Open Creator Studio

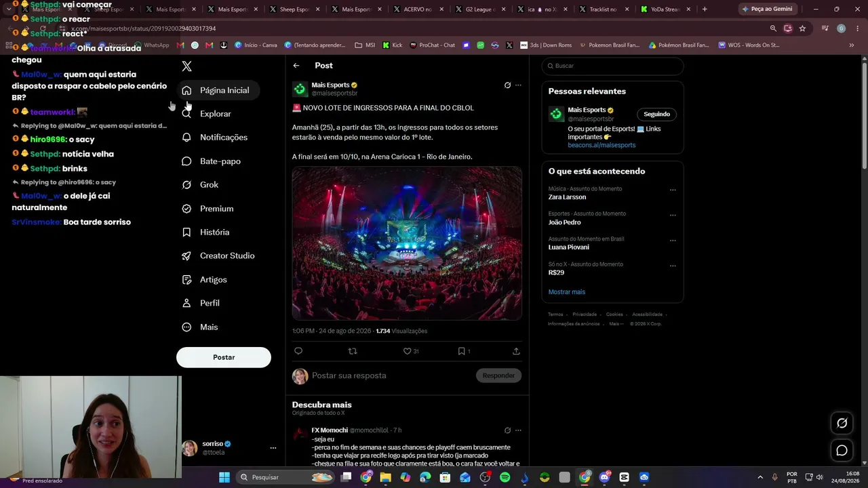pos(219,256)
